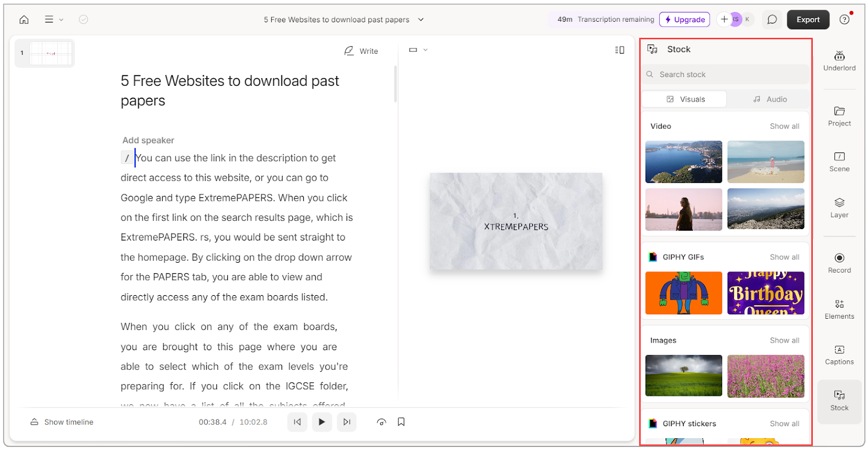Click the current timecode 00:38.4
This screenshot has width=868, height=449.
(212, 422)
